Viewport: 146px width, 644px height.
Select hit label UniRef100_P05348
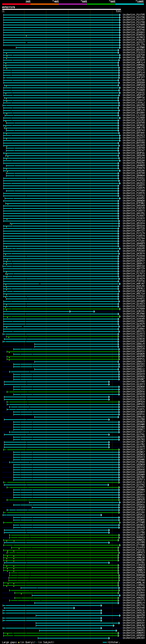click(x=134, y=580)
